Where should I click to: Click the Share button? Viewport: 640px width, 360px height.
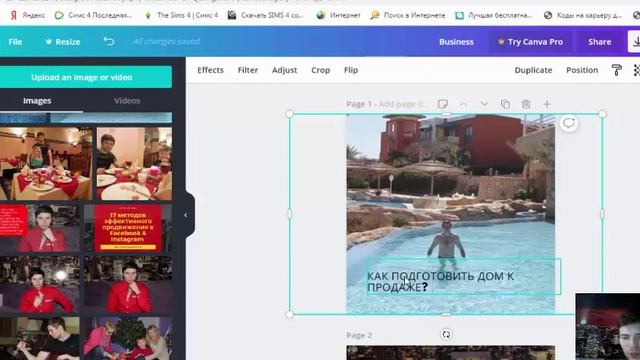599,42
